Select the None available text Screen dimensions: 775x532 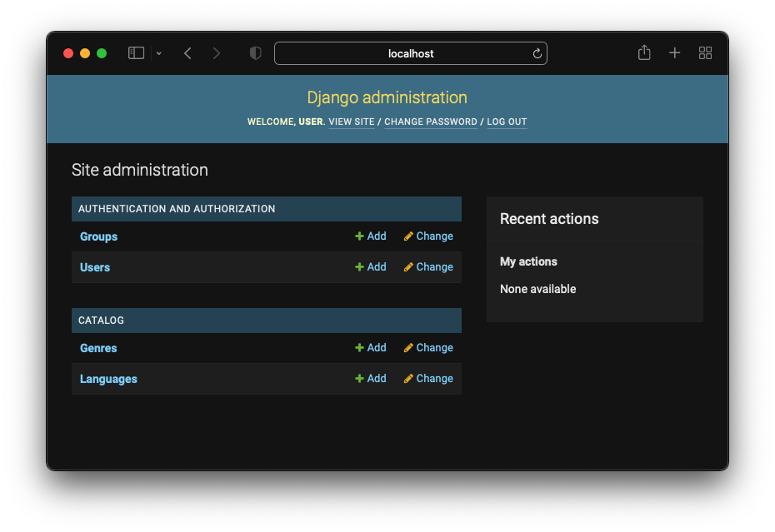coord(537,289)
